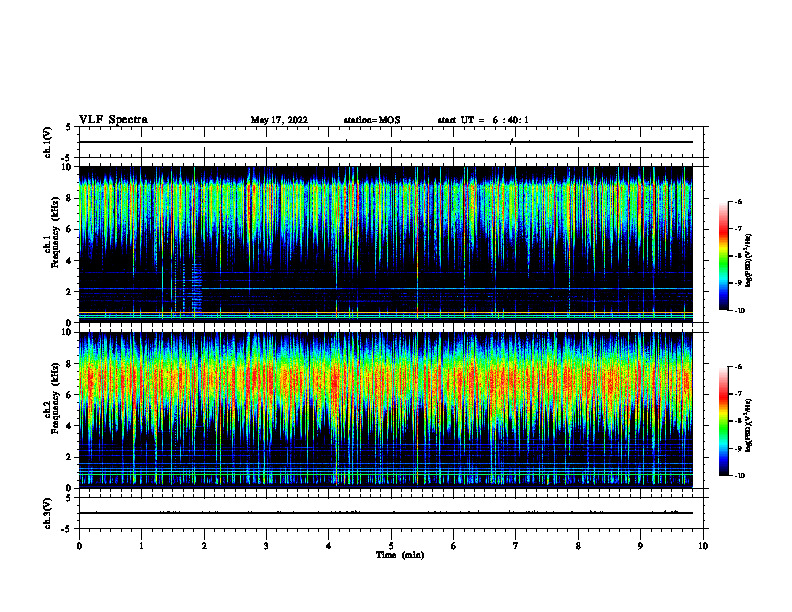Click the "station=MOS" label
The height and width of the screenshot is (612, 792).
pos(372,120)
